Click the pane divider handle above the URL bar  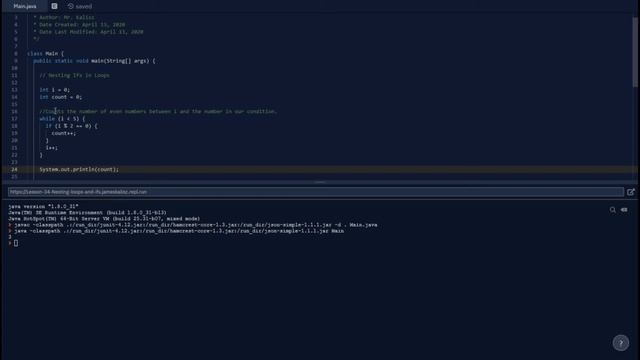pyautogui.click(x=320, y=182)
